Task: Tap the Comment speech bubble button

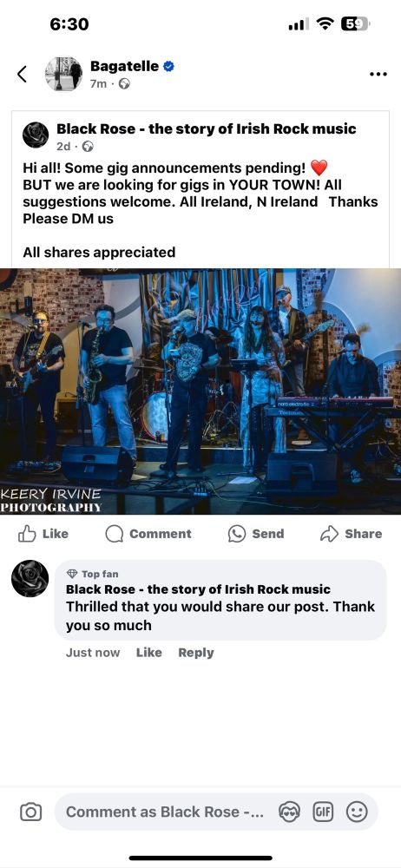Action: [148, 534]
